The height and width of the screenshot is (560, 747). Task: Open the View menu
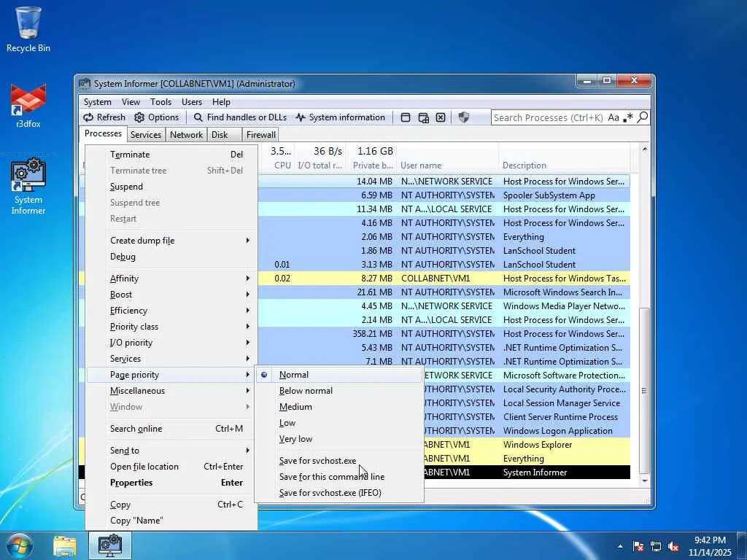click(x=131, y=102)
